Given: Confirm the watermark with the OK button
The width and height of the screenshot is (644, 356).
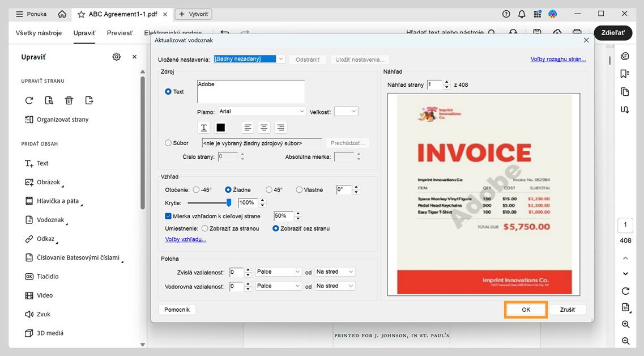Looking at the screenshot, I should [525, 310].
